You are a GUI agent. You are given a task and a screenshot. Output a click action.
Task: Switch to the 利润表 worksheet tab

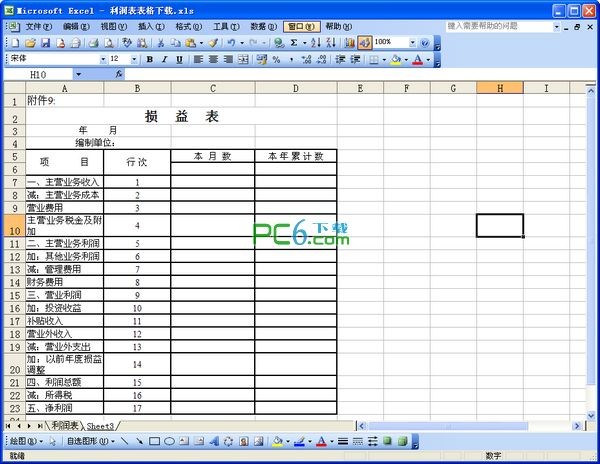click(65, 425)
